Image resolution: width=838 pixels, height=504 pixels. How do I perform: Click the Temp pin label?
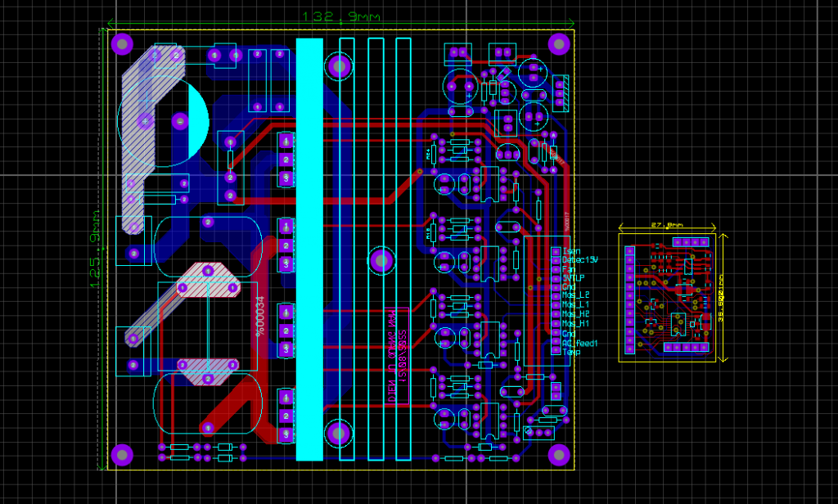pos(571,352)
